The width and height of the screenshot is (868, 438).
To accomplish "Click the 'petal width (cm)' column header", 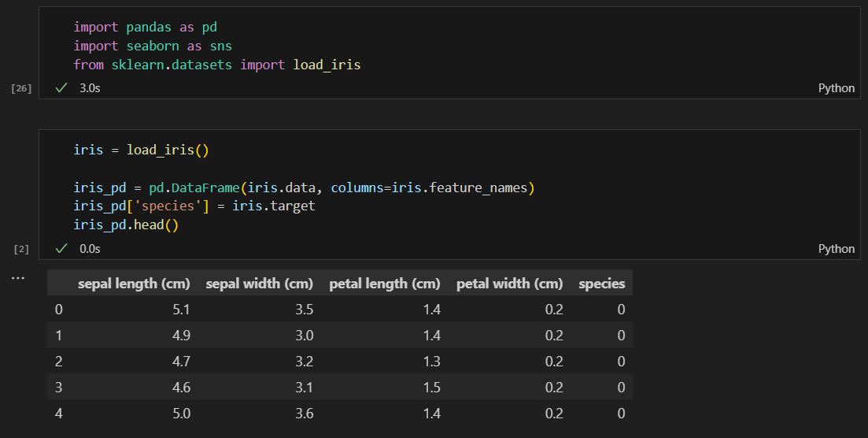I will [x=509, y=284].
